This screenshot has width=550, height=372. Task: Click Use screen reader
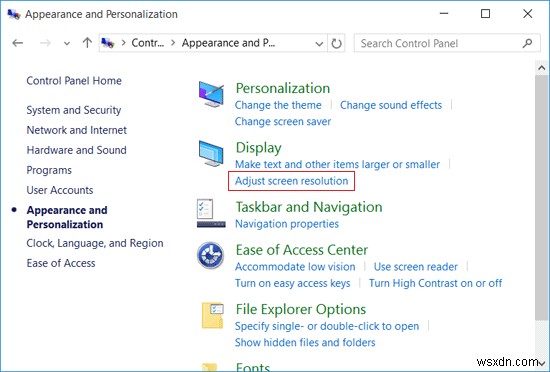(x=416, y=267)
